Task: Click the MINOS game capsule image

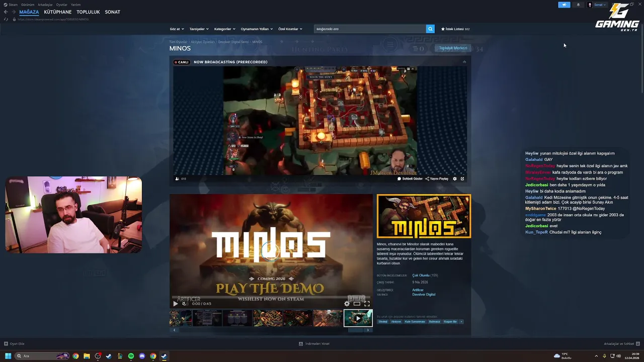Action: click(x=424, y=216)
